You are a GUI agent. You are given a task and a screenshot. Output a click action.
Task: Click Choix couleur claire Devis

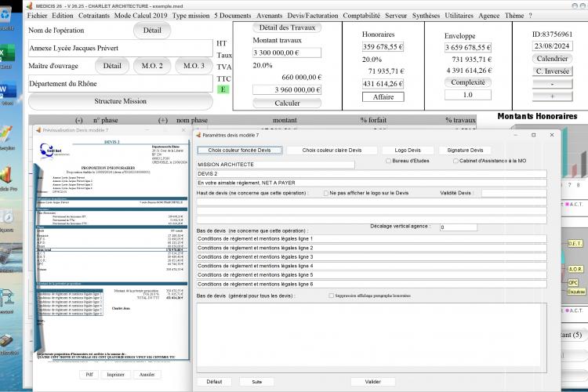coord(332,151)
